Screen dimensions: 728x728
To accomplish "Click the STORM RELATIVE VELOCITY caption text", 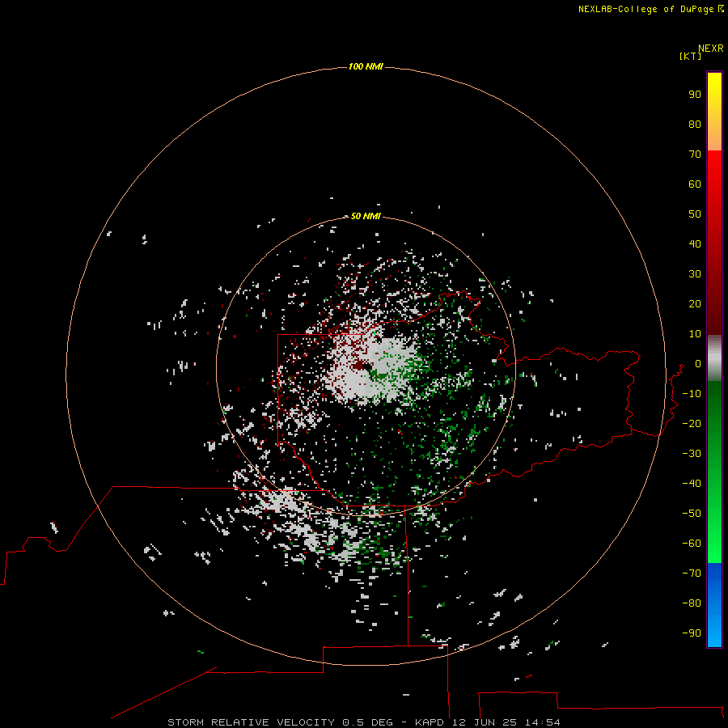I will (x=251, y=722).
